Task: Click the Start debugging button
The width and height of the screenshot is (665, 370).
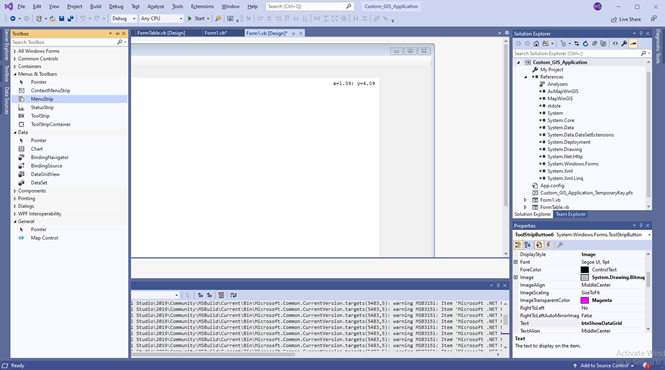Action: [x=196, y=19]
